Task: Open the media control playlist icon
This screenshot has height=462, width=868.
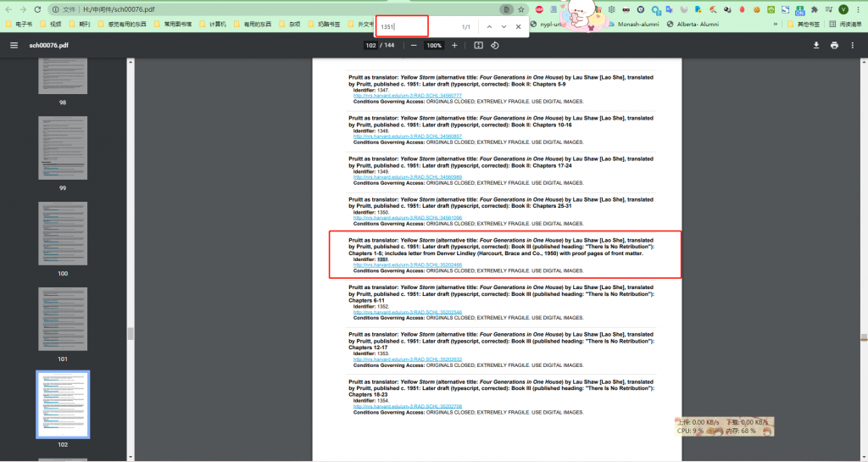Action: (x=829, y=9)
